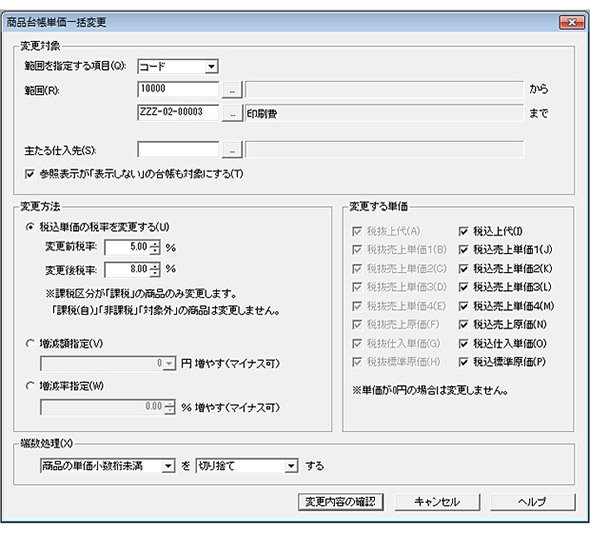Toggle the 税込売上原価(N) checkbox
The height and width of the screenshot is (533, 590).
(464, 325)
